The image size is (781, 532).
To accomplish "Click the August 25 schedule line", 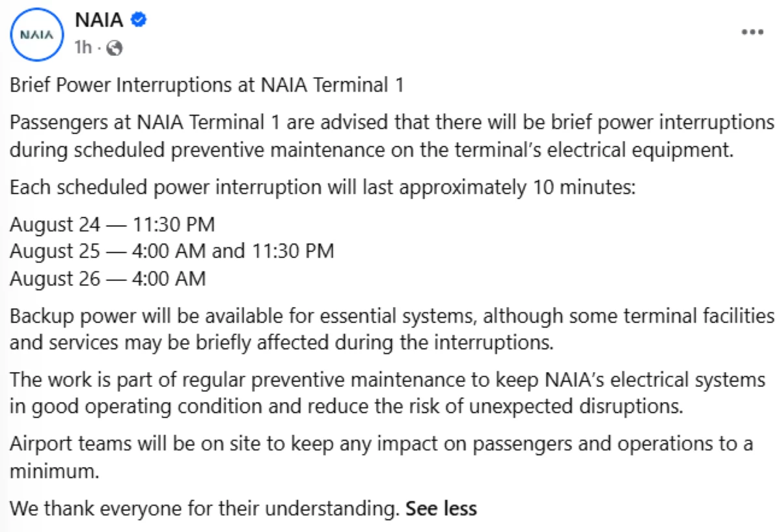I will (172, 250).
